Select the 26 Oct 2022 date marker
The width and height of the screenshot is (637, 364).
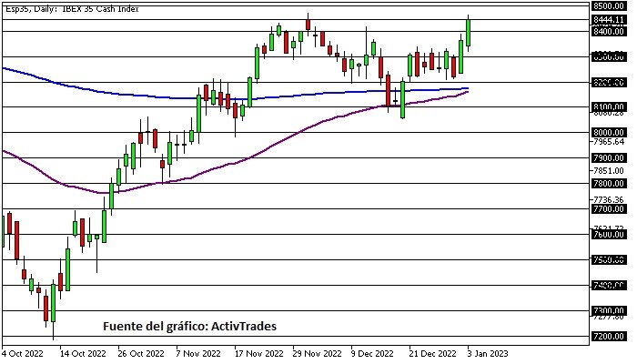[x=139, y=352]
